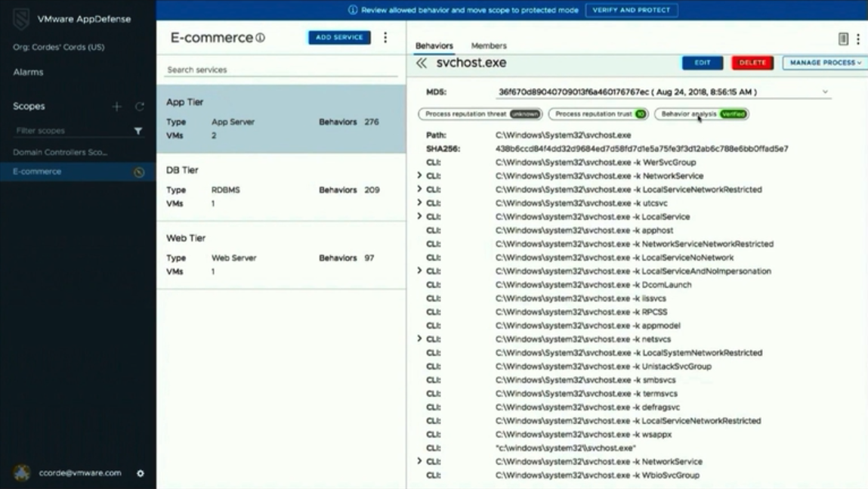868x489 pixels.
Task: Click the E-commerce scope status icon in sidebar
Action: coord(139,172)
